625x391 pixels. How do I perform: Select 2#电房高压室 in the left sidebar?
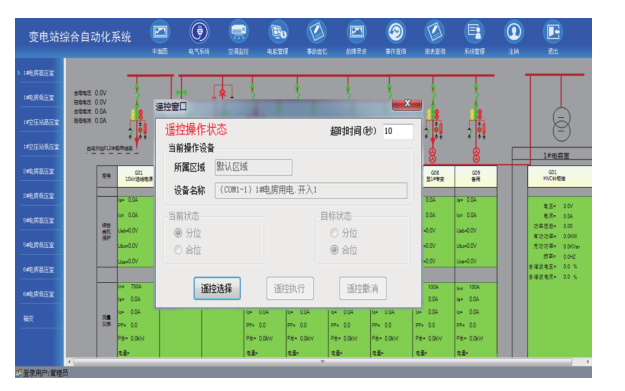[39, 171]
